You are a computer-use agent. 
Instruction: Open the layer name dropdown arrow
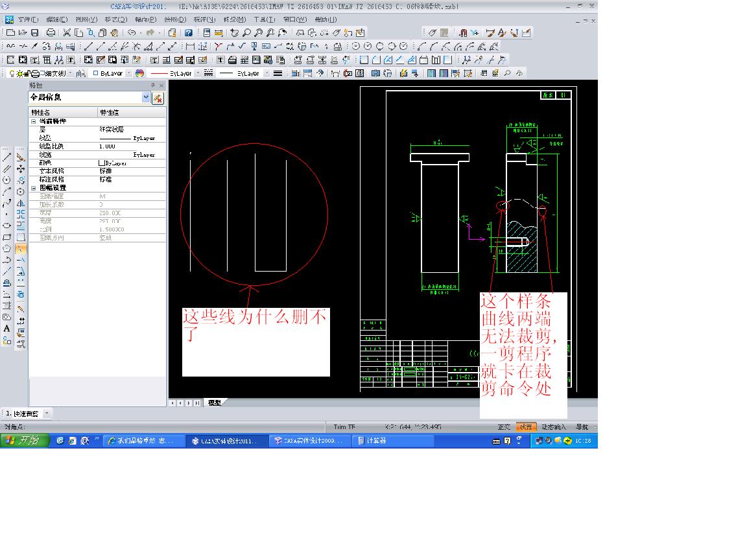coord(71,73)
